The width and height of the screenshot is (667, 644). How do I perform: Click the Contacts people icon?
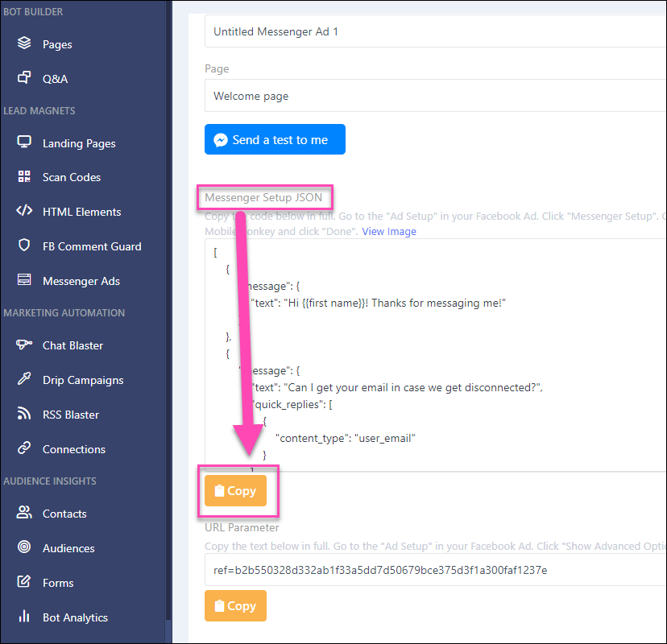24,512
